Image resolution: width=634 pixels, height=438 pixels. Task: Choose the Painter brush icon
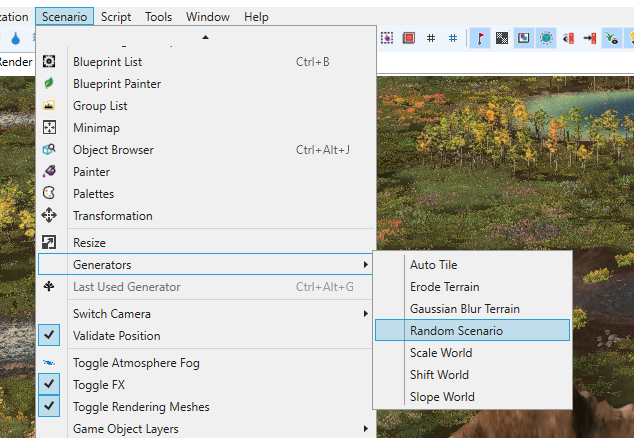coord(49,171)
